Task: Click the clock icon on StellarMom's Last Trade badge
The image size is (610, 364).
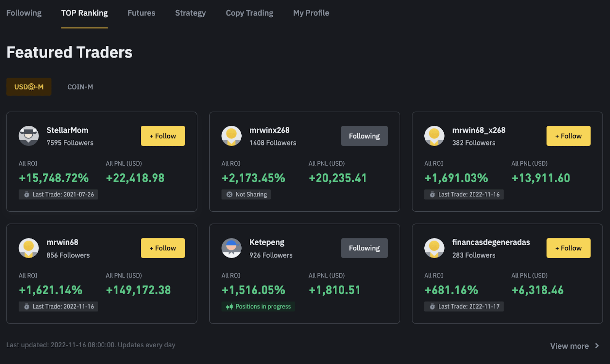Action: [26, 194]
